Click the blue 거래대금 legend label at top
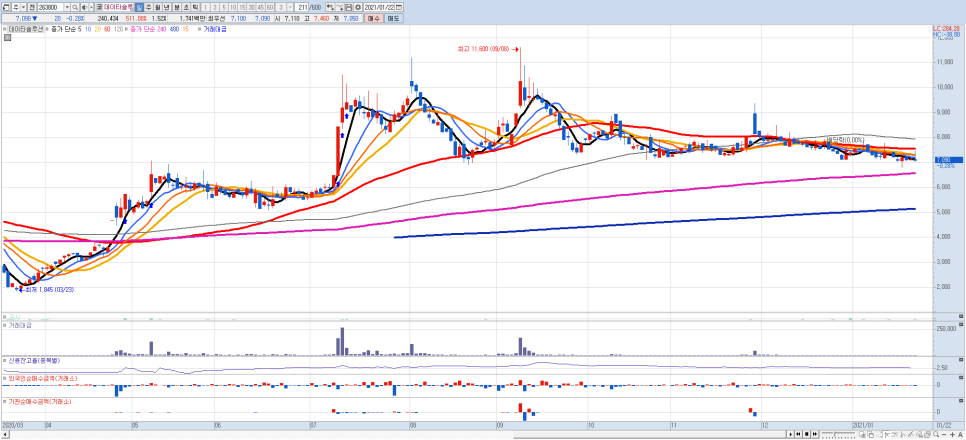This screenshot has height=440, width=966. coord(214,29)
